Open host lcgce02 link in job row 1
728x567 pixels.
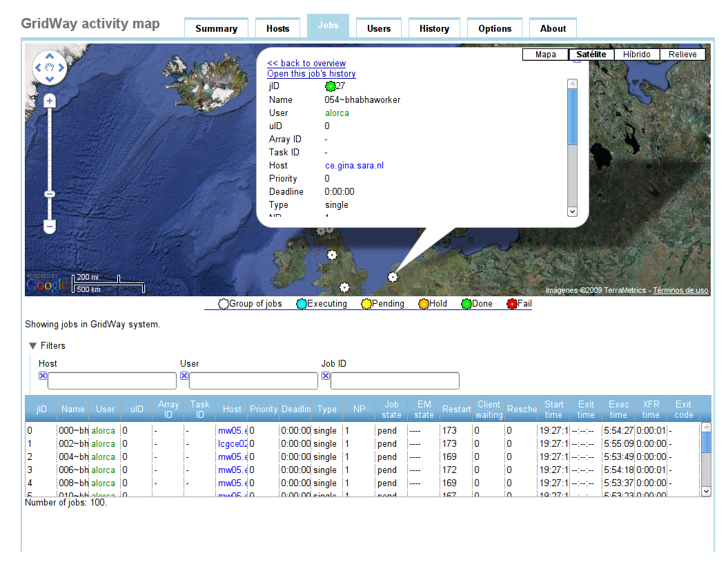coord(233,444)
